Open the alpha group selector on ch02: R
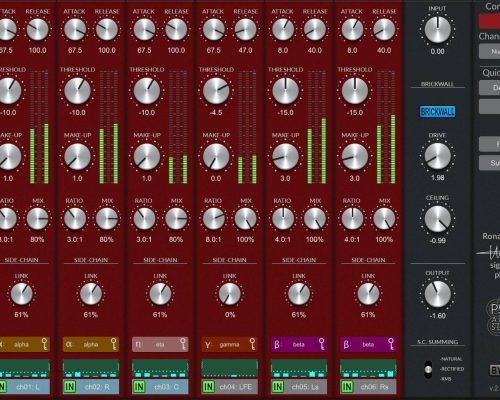The width and height of the screenshot is (500, 400). click(x=91, y=344)
